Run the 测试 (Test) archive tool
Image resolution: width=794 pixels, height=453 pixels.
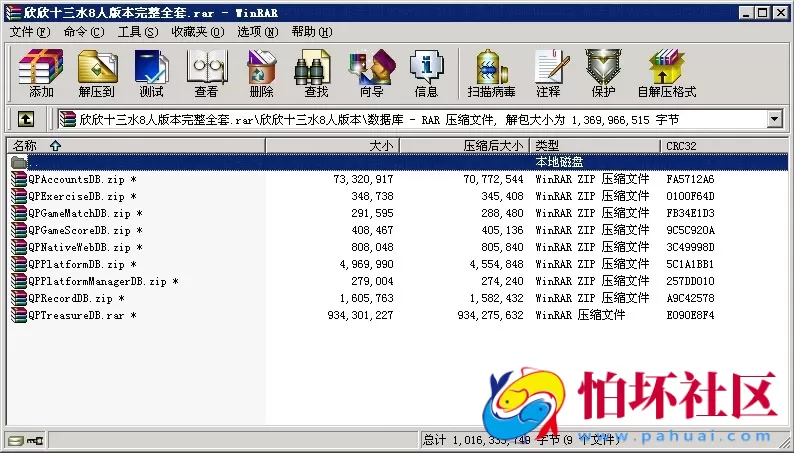[x=151, y=74]
